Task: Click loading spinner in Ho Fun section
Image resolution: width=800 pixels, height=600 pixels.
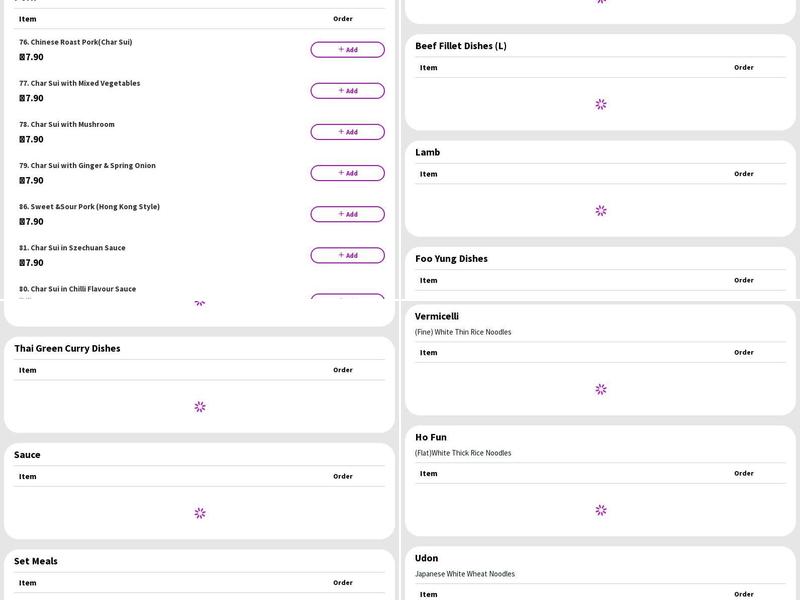Action: (601, 510)
